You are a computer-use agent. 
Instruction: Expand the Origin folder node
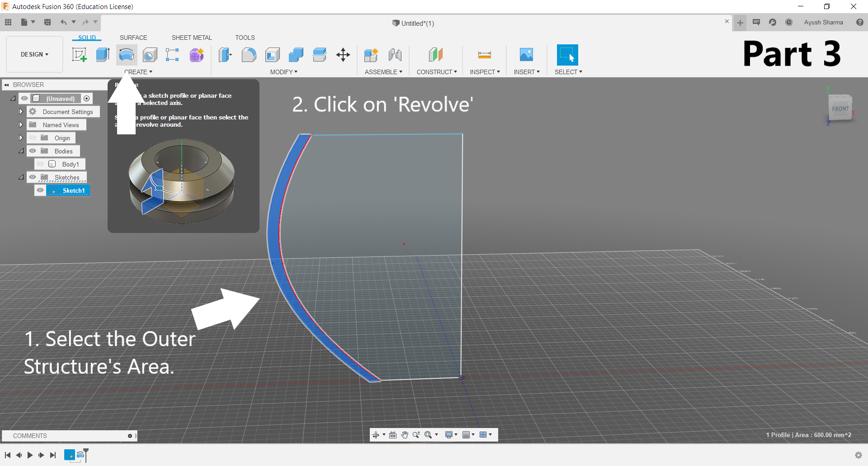click(20, 138)
